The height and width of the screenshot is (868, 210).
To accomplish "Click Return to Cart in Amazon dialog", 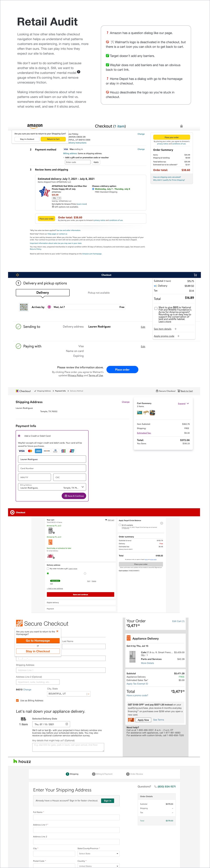I will coord(53,139).
